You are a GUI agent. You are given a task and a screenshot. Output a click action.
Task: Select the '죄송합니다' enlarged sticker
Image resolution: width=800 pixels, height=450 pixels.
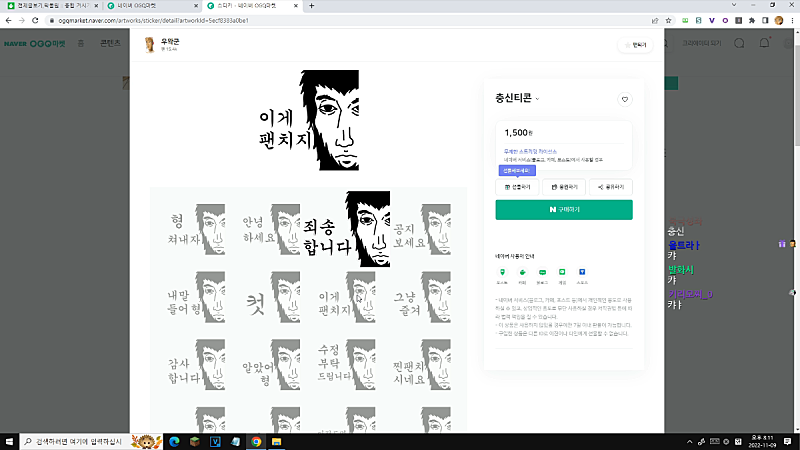pos(346,229)
